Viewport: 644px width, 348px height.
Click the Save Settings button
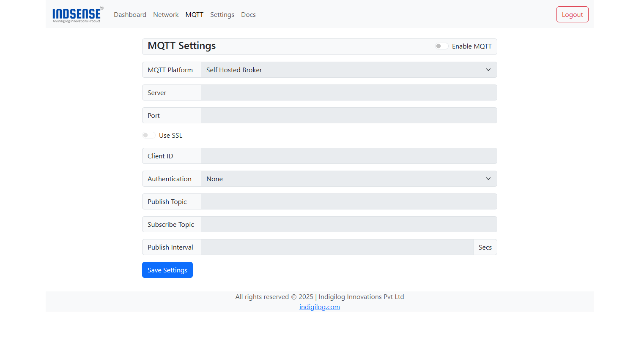point(167,269)
